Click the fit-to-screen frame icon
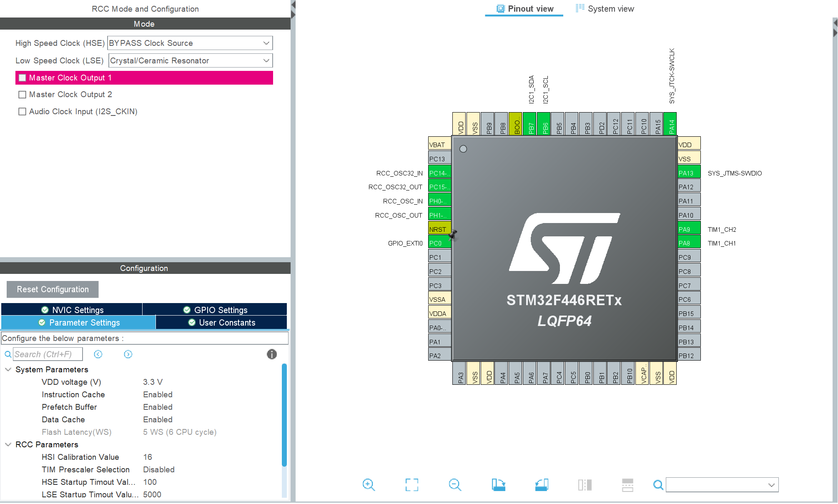The image size is (838, 504). [x=412, y=485]
